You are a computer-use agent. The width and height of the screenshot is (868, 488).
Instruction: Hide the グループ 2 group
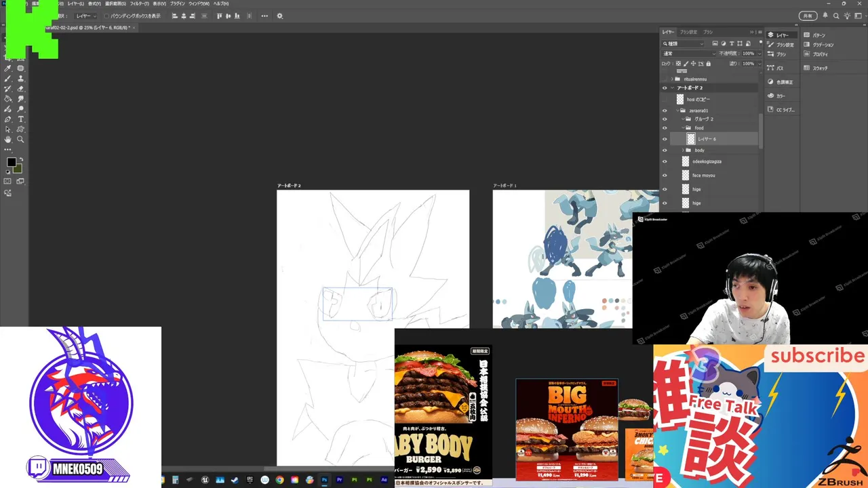click(x=665, y=119)
